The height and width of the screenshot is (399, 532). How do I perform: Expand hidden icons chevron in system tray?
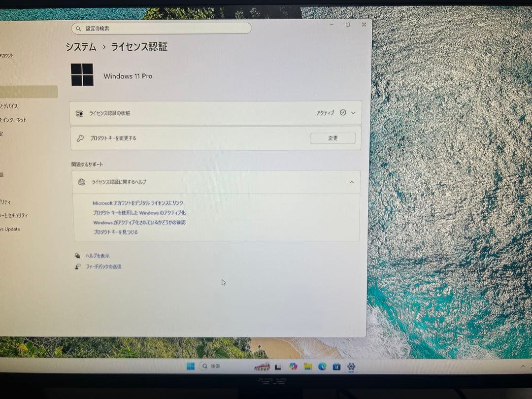[x=523, y=366]
